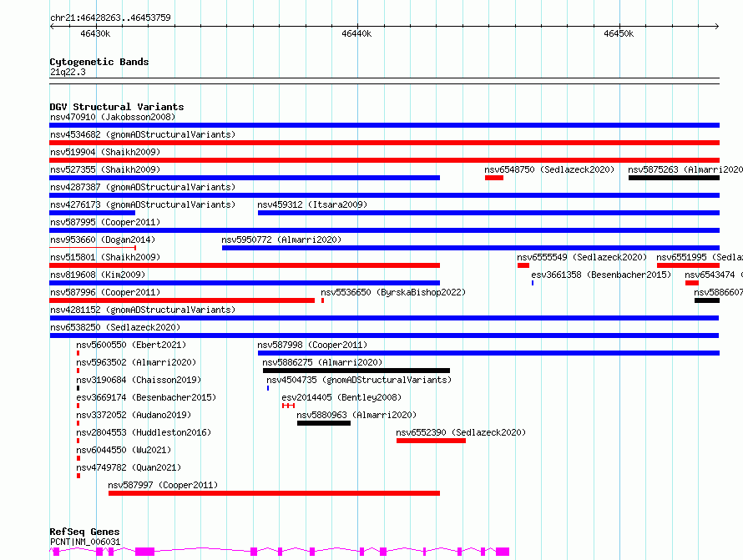Click the 46450k ruler position label
The image size is (743, 560).
pyautogui.click(x=619, y=33)
